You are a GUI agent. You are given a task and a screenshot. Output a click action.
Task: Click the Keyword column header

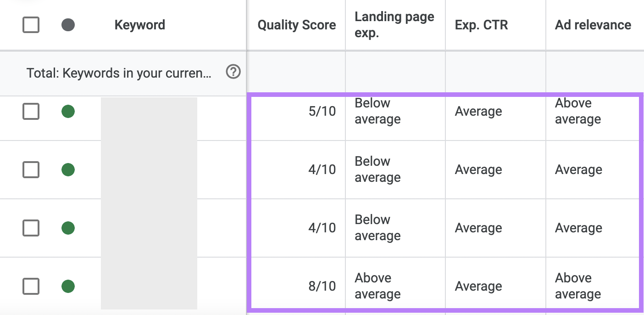tap(139, 25)
